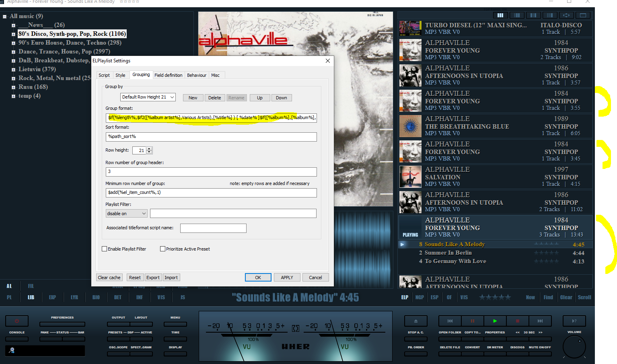Export the playlist settings
The width and height of the screenshot is (617, 364).
[153, 278]
